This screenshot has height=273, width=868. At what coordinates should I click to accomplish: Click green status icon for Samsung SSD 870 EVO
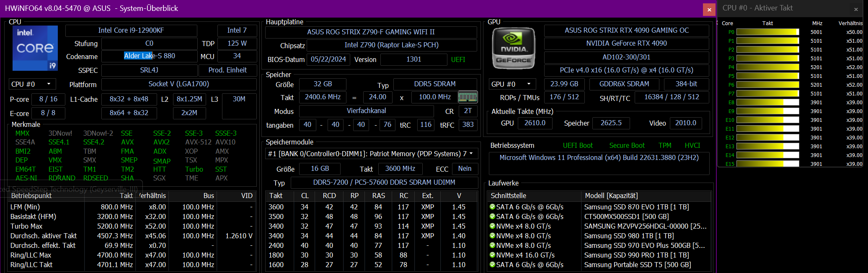(x=492, y=207)
